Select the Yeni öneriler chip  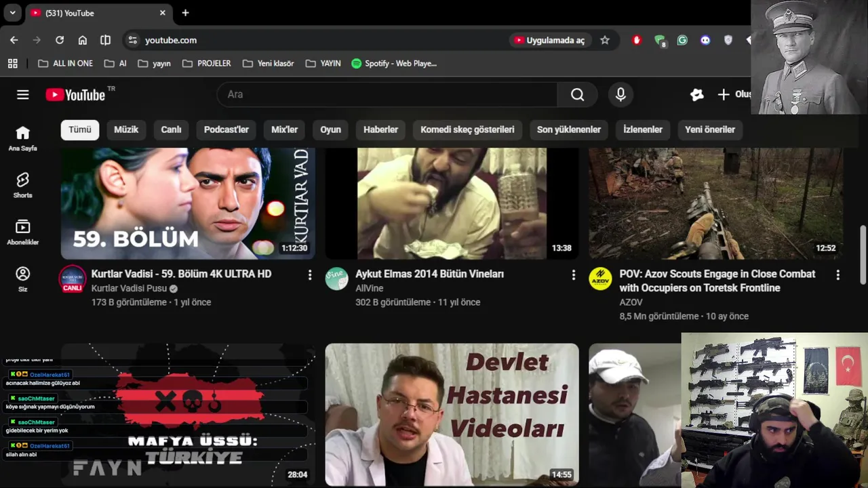tap(710, 129)
